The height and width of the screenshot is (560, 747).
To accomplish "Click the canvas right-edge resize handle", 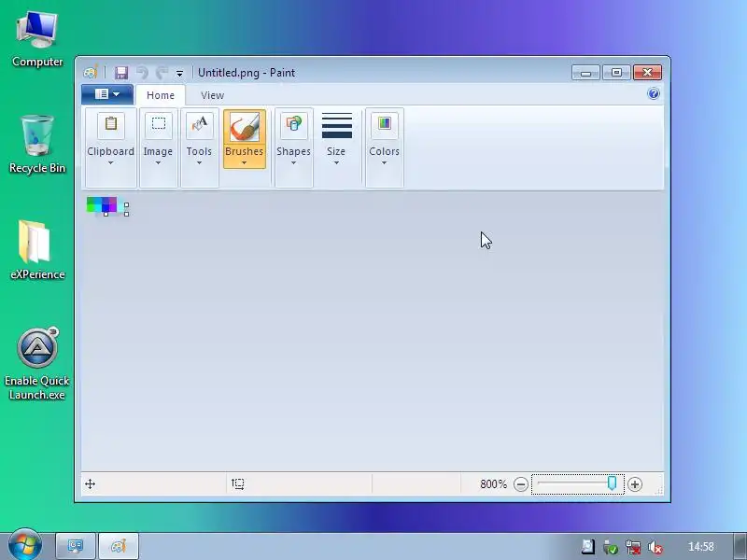I will coord(126,204).
